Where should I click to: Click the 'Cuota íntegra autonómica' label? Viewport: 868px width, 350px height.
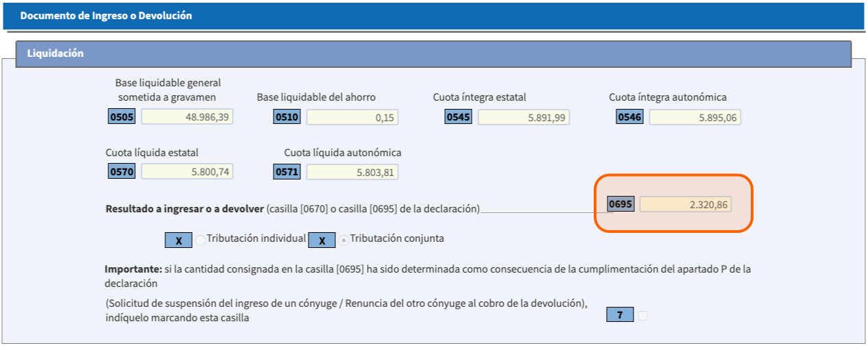[668, 97]
